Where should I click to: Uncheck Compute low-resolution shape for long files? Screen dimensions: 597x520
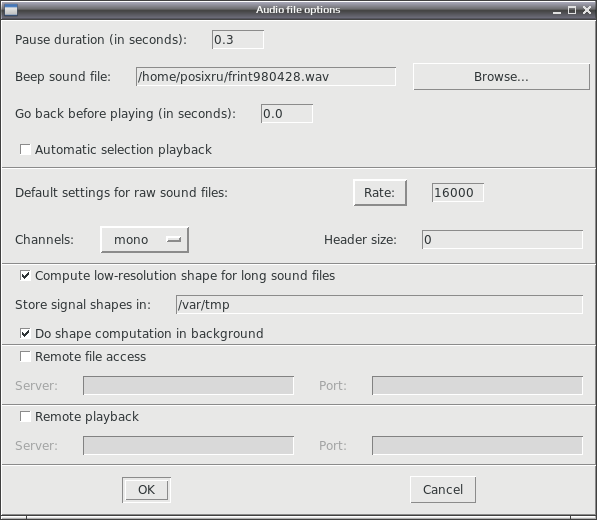pos(25,275)
